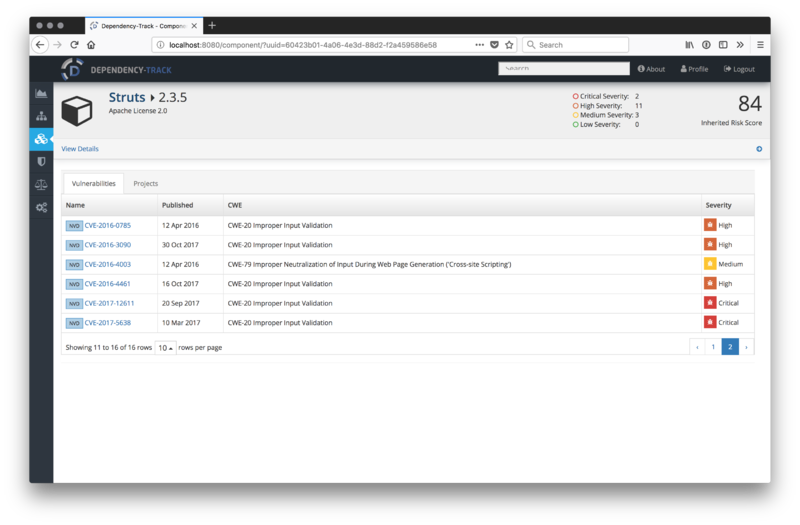Sort by the Severity column header
The width and height of the screenshot is (800, 525).
pyautogui.click(x=728, y=205)
